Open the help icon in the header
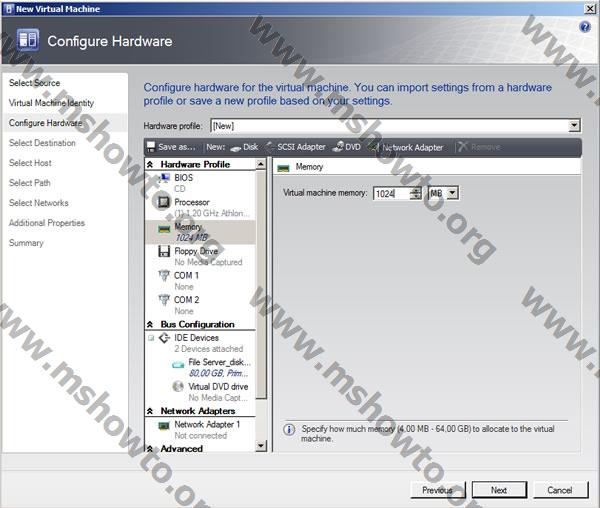 pos(585,27)
